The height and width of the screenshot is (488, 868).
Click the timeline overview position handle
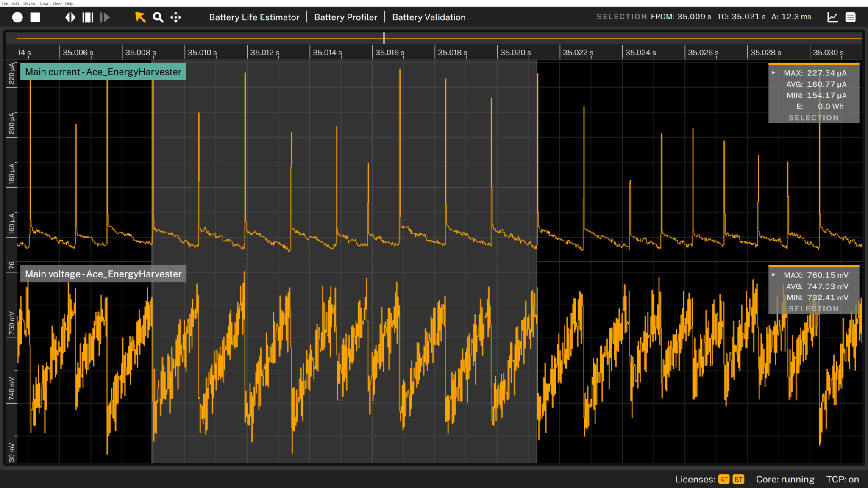click(384, 38)
